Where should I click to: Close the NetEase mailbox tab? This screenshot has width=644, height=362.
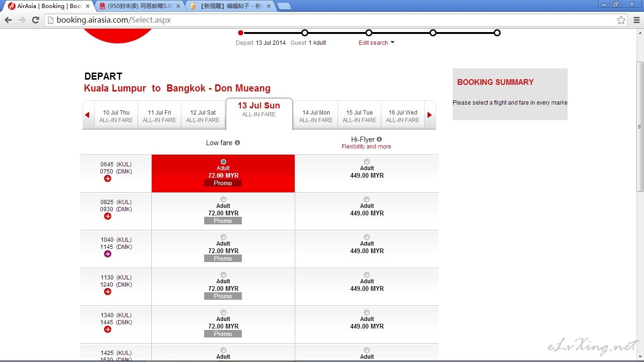pos(178,6)
